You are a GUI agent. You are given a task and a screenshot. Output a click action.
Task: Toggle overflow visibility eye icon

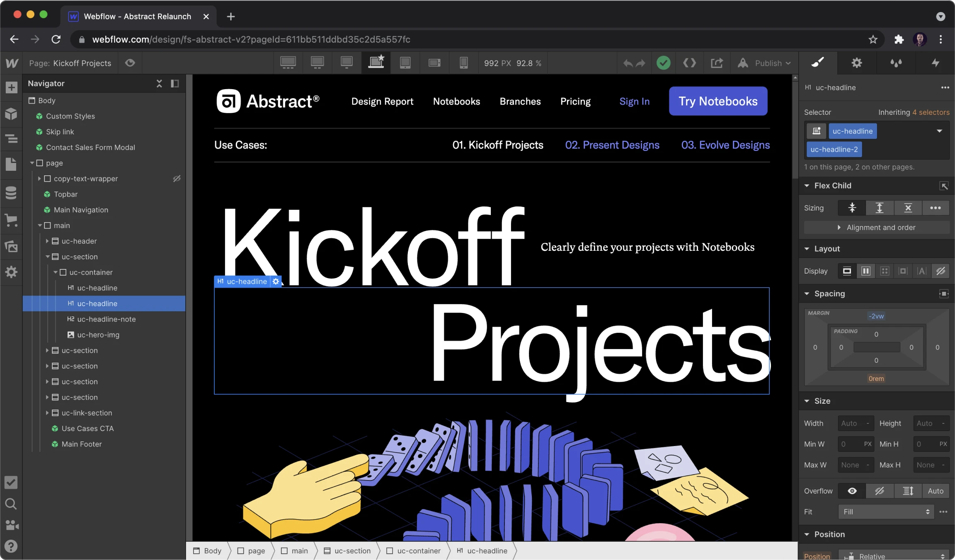coord(852,491)
